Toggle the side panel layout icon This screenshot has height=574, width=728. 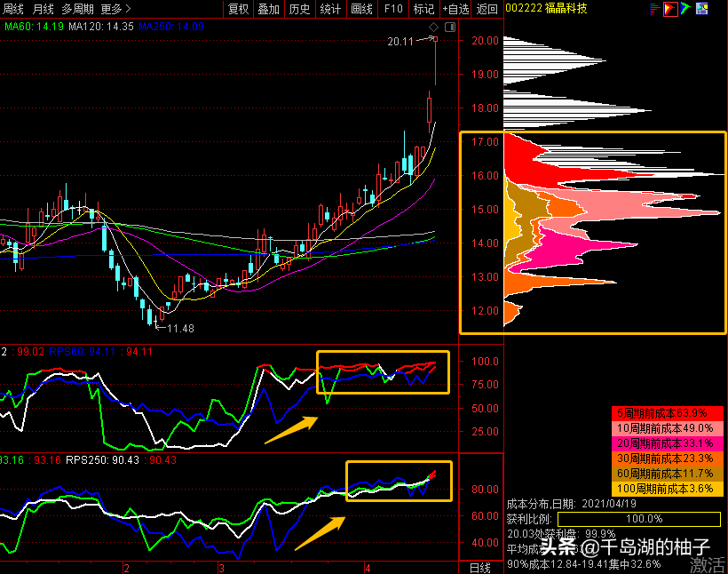coord(449,28)
